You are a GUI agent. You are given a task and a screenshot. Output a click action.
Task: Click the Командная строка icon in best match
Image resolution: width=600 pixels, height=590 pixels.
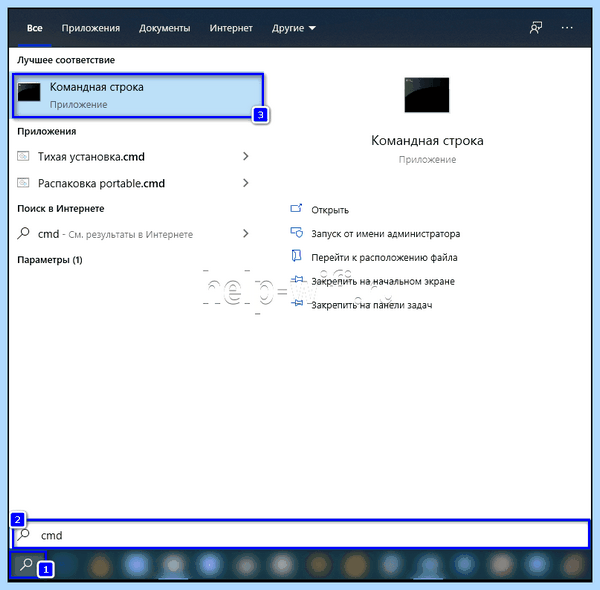29,92
